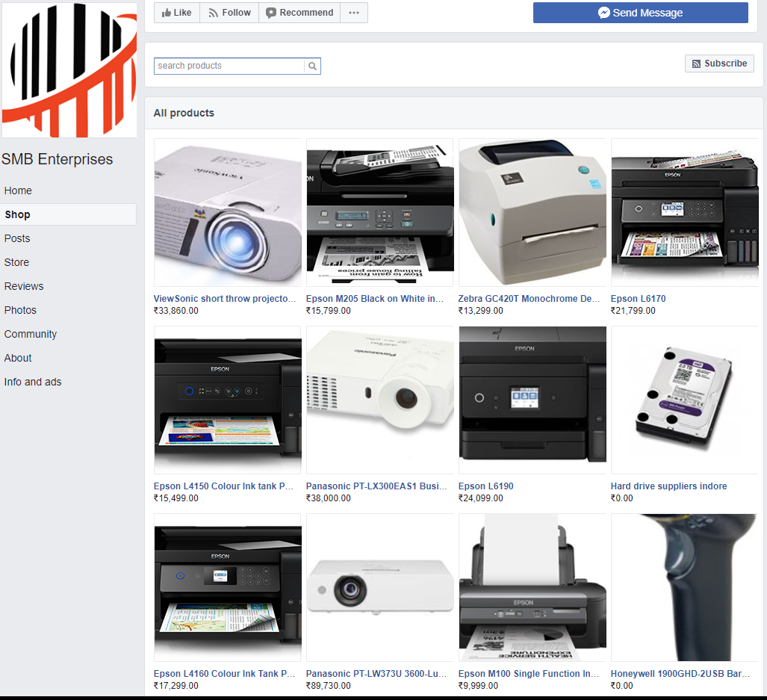Screen dimensions: 767x700
Task: Click the Epson L4150 Colour Ink tank title
Action: pos(223,486)
